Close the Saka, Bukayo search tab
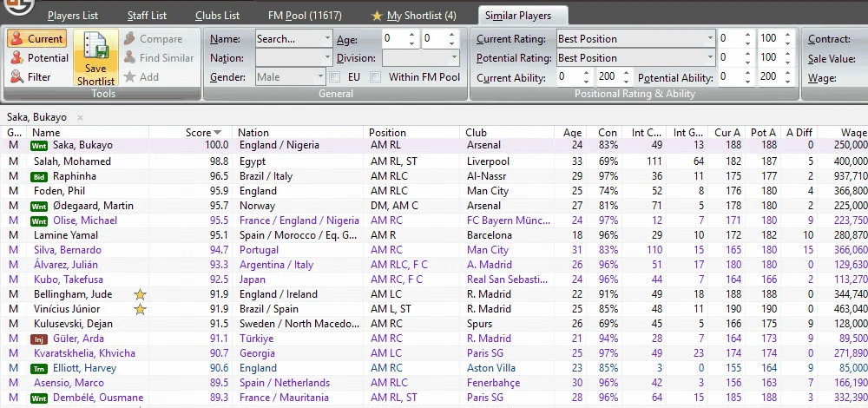Image resolution: width=868 pixels, height=408 pixels. 80,117
